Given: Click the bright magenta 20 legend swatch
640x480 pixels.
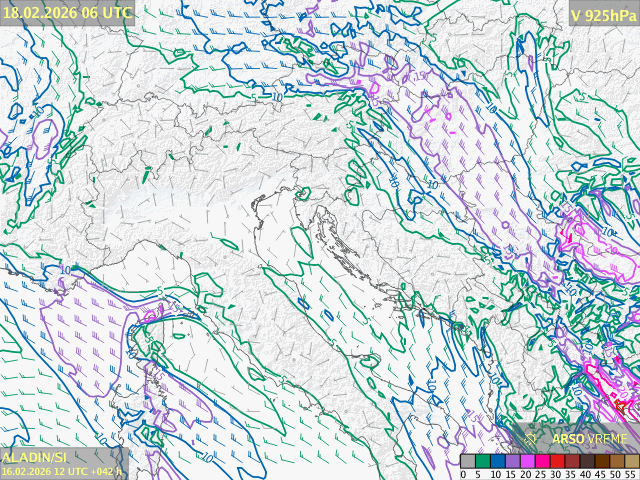Looking at the screenshot, I should coord(527,460).
